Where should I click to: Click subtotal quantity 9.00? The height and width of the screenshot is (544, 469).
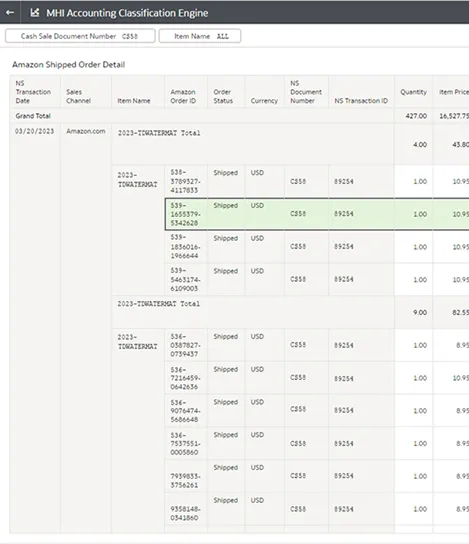420,313
